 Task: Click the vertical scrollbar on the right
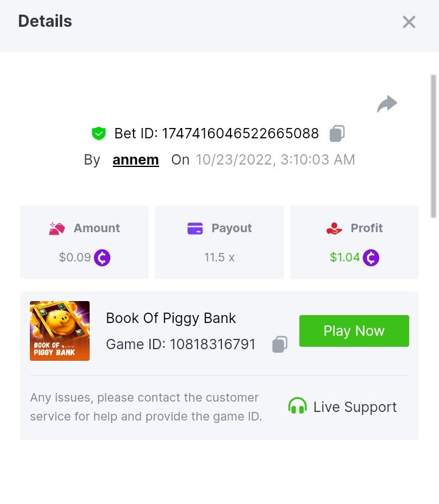(x=434, y=146)
